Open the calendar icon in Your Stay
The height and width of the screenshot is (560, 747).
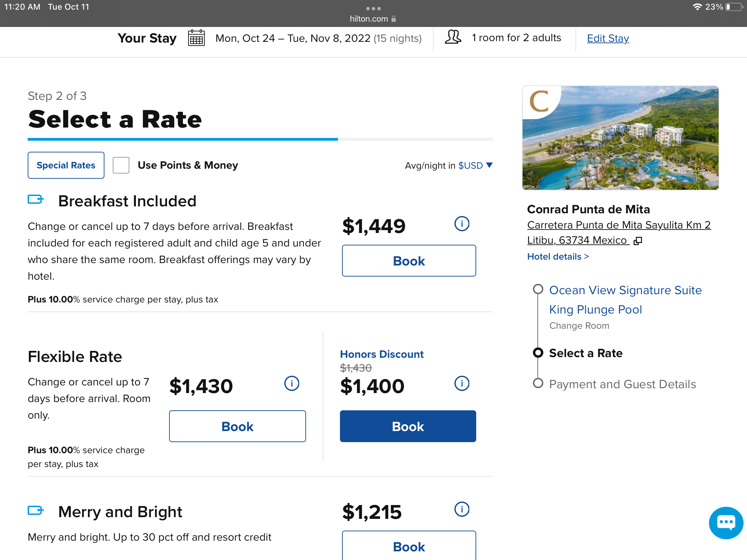[x=196, y=38]
